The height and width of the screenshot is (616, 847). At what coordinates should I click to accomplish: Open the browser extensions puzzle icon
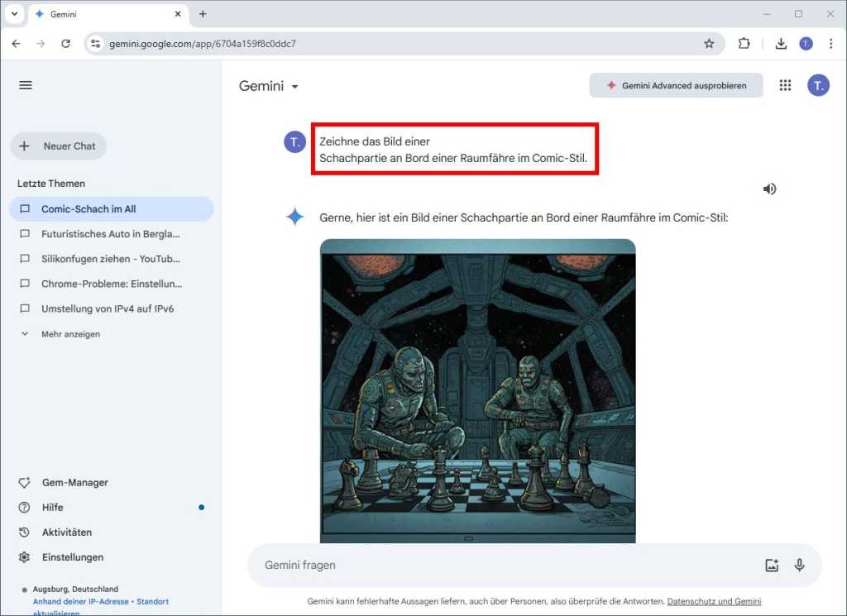pos(744,42)
